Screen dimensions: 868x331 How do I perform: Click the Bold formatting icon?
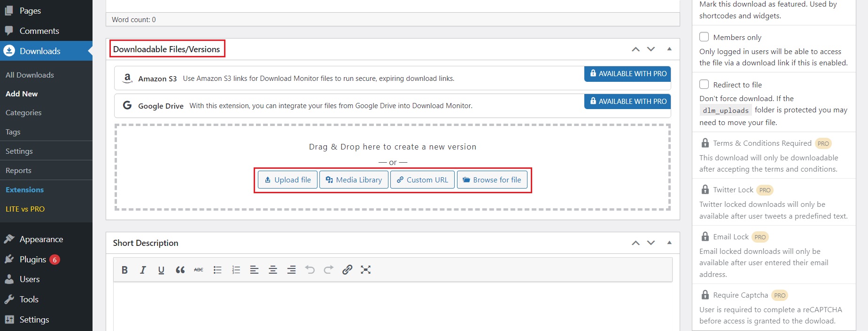[x=124, y=270]
